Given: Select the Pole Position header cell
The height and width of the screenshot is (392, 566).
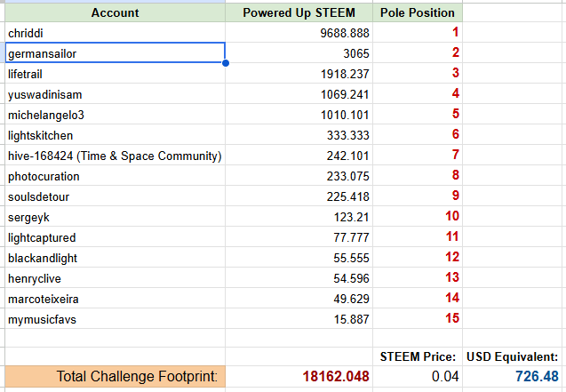Looking at the screenshot, I should tap(418, 12).
